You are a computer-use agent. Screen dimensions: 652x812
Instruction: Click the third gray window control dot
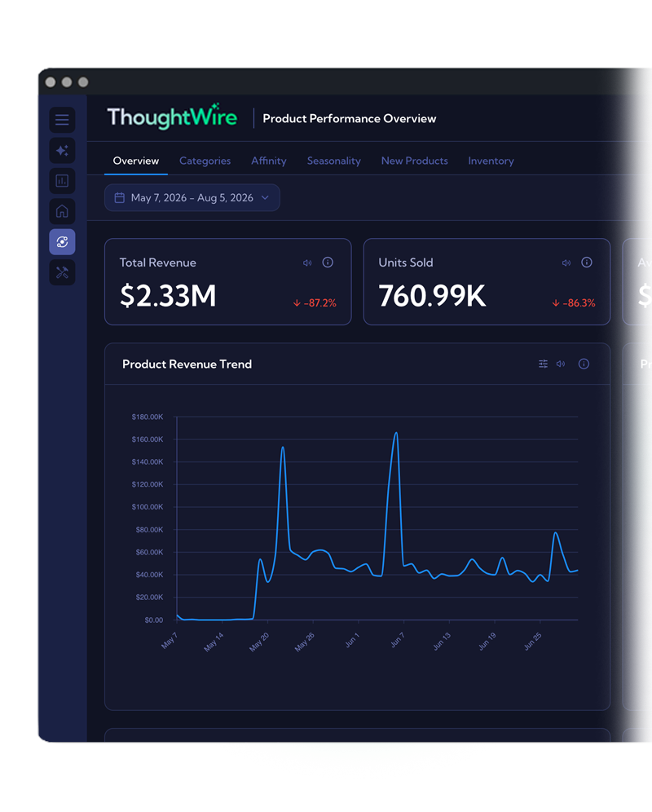83,82
